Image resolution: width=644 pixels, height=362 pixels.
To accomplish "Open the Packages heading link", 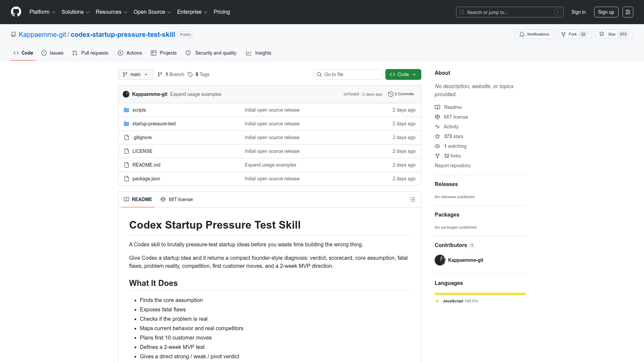I will 447,215.
